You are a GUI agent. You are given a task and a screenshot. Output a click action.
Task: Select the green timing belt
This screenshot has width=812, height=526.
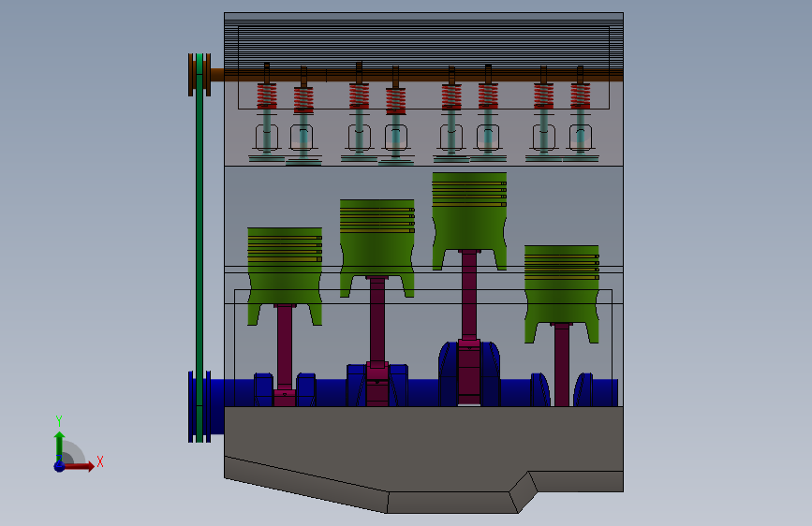(199, 249)
